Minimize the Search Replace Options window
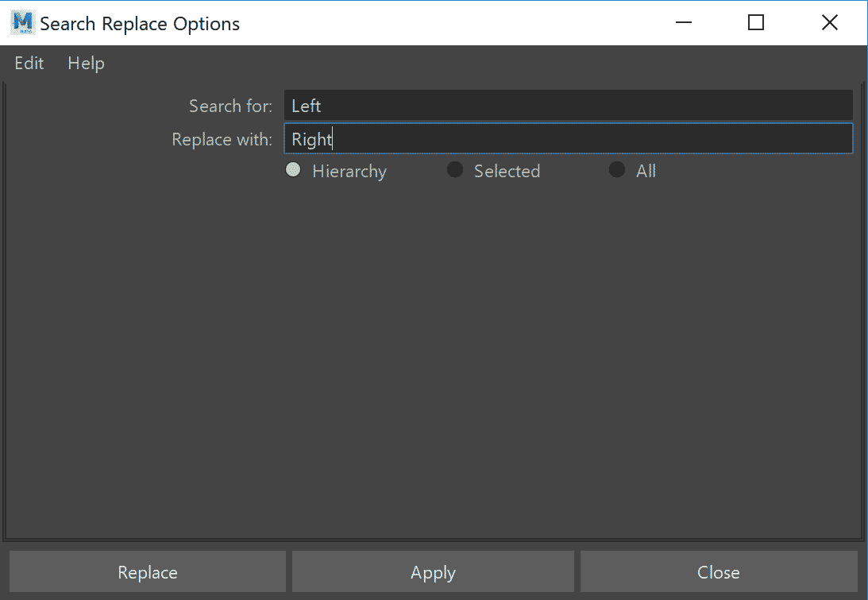The image size is (868, 600). (683, 23)
